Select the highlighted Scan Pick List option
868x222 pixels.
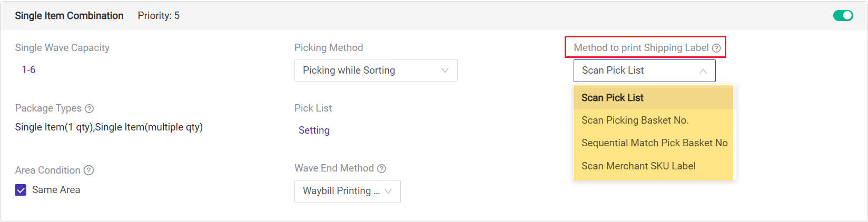coord(613,98)
